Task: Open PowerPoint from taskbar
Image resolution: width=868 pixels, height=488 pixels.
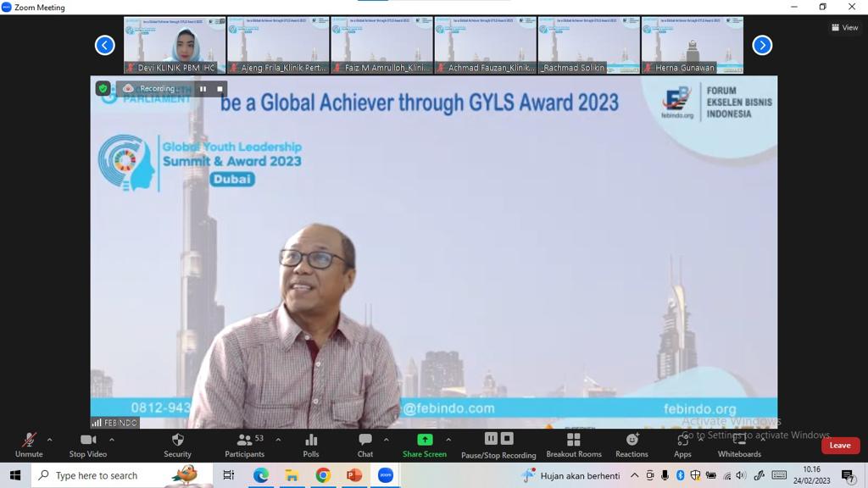Action: pyautogui.click(x=354, y=475)
